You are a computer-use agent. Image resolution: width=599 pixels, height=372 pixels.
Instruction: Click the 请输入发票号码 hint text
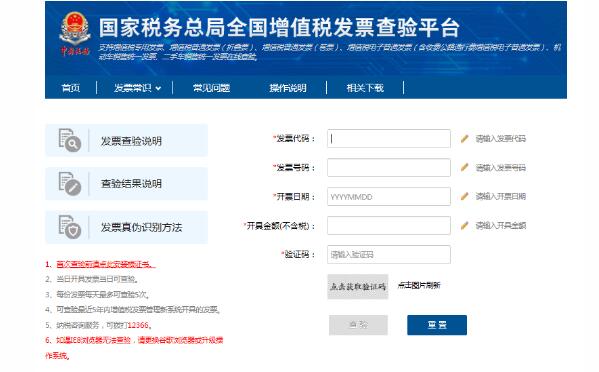click(500, 168)
